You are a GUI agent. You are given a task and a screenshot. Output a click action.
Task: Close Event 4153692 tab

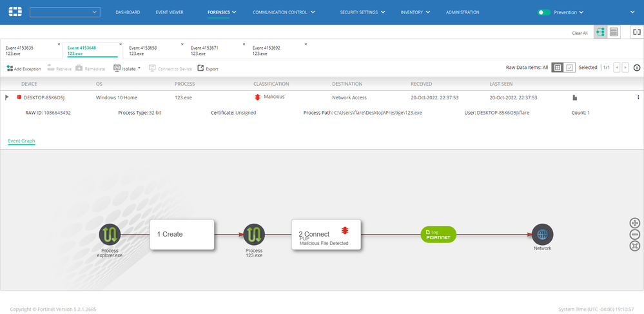305,44
